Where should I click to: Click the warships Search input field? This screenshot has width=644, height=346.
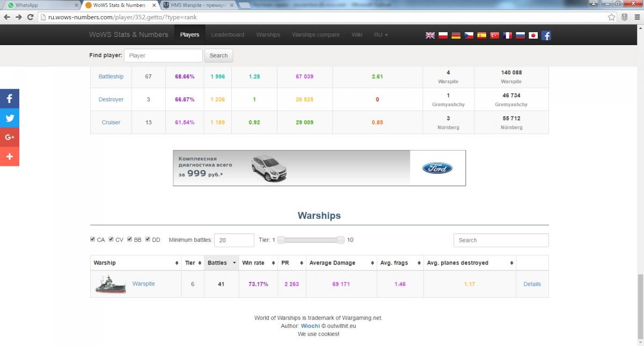tap(501, 240)
